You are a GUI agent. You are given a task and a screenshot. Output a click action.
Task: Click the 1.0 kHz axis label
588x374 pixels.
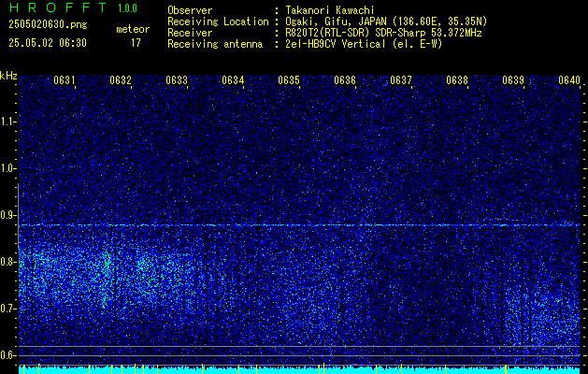click(x=7, y=169)
